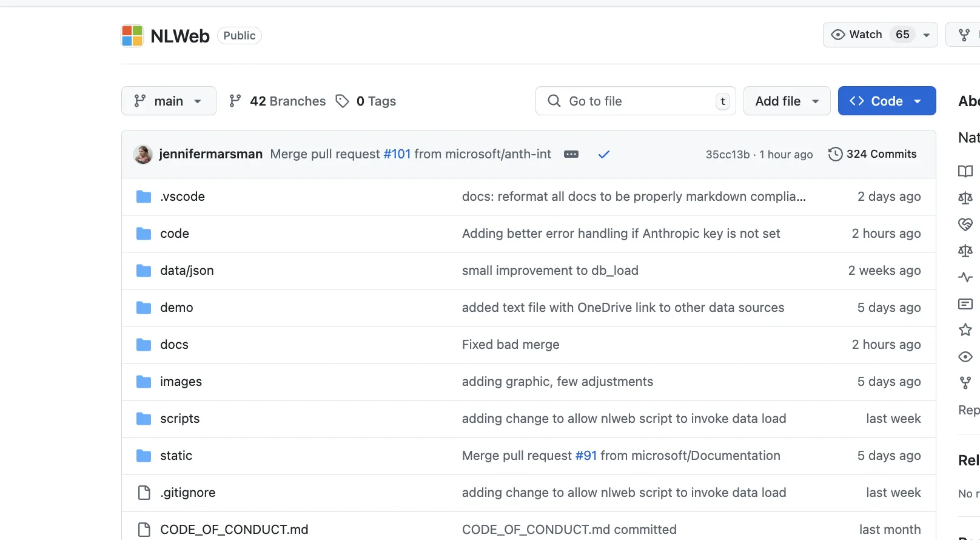
Task: Click folder icon beside demo
Action: coord(144,308)
